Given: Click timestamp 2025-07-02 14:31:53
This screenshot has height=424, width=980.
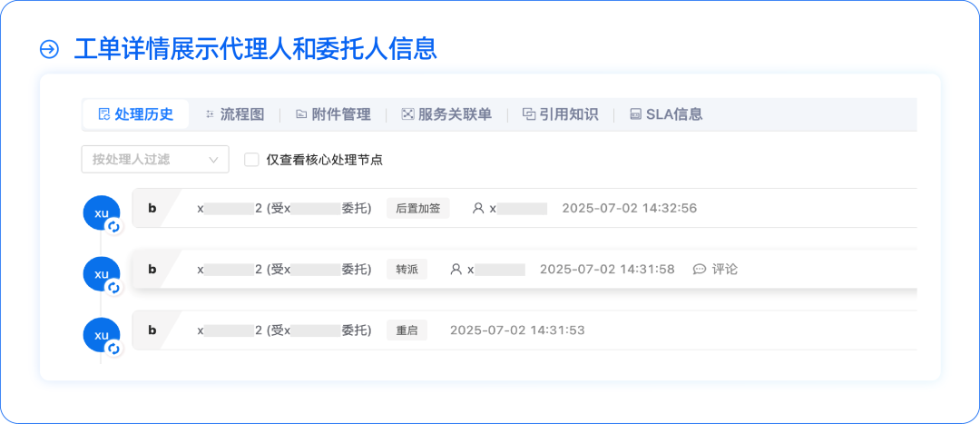Looking at the screenshot, I should point(517,330).
